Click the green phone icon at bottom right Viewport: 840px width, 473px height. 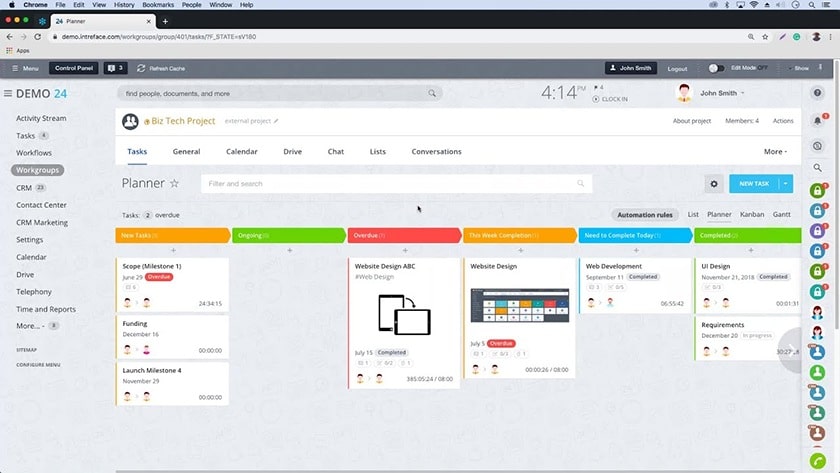818,461
